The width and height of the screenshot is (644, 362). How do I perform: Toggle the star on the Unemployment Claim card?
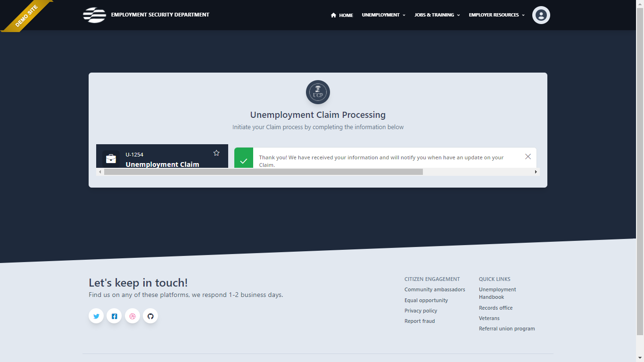tap(216, 153)
